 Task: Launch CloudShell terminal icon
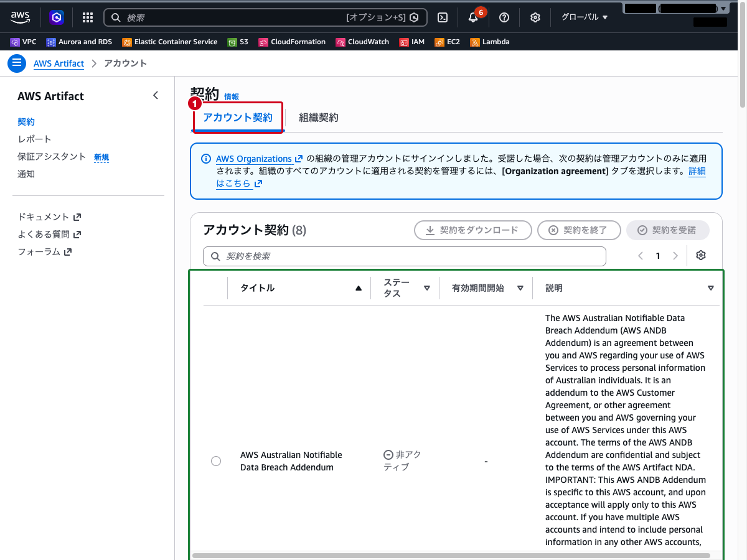point(443,17)
